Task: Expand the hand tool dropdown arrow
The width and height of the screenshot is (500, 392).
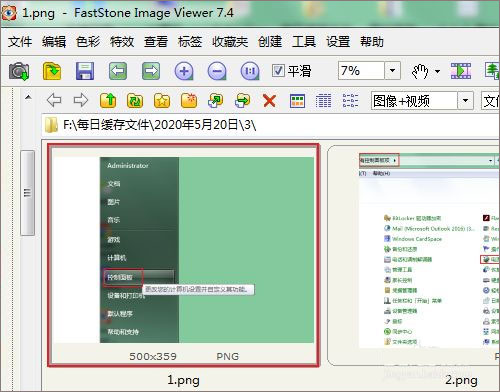Action: pyautogui.click(x=437, y=71)
